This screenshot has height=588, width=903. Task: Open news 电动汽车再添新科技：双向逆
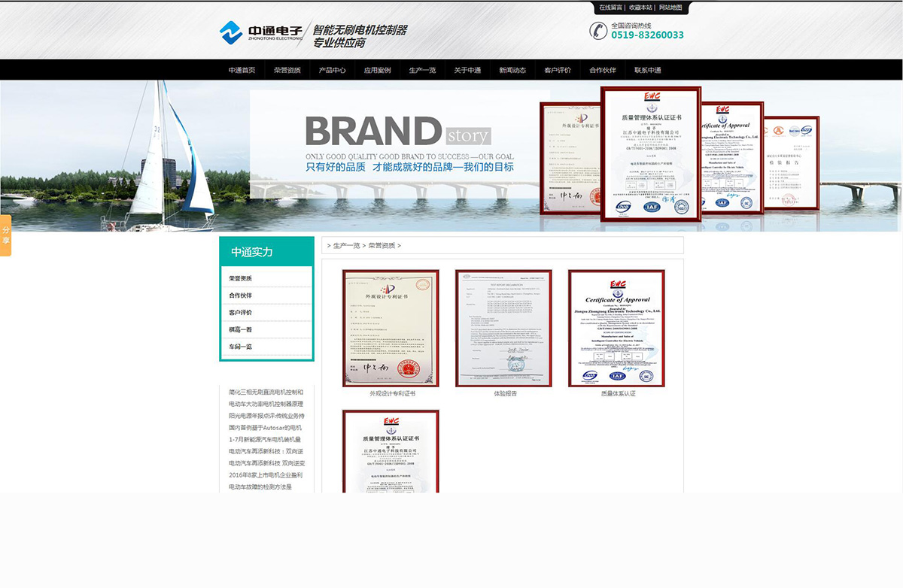[x=266, y=452]
